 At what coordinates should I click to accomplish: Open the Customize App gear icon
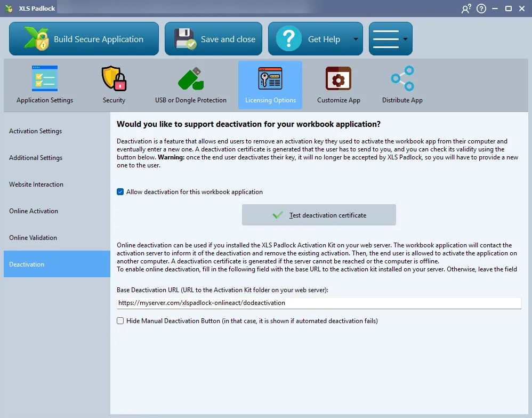click(338, 78)
